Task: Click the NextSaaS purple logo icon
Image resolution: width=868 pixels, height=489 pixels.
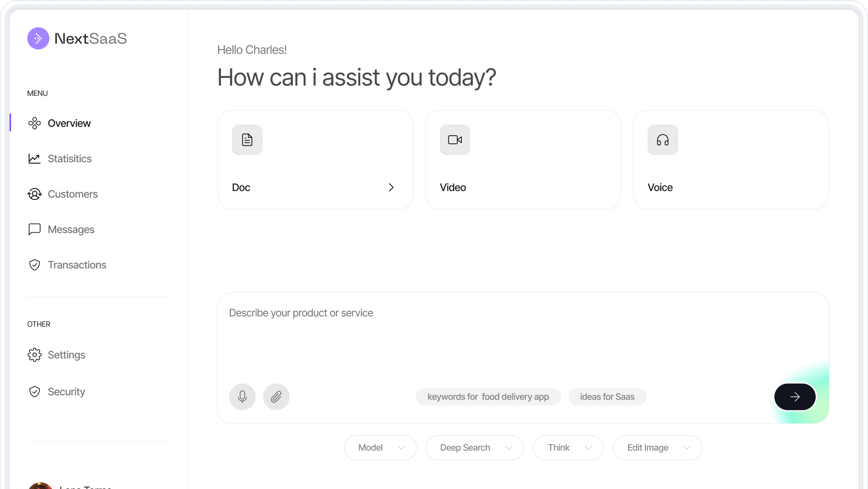Action: click(38, 38)
